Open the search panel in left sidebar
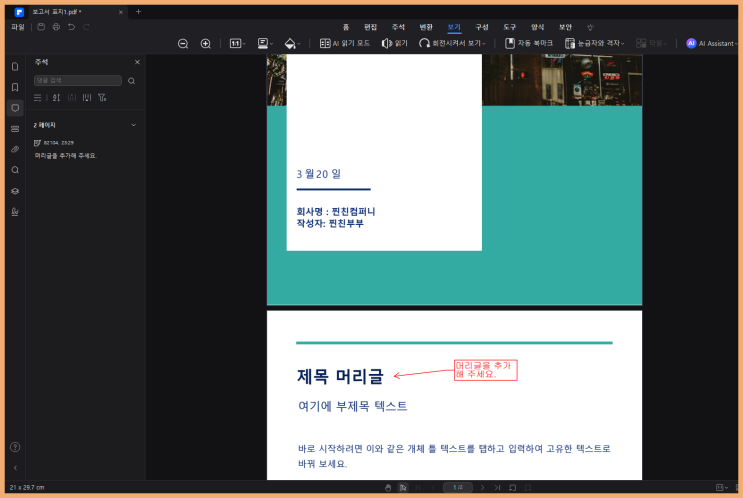This screenshot has width=743, height=498. pyautogui.click(x=15, y=170)
